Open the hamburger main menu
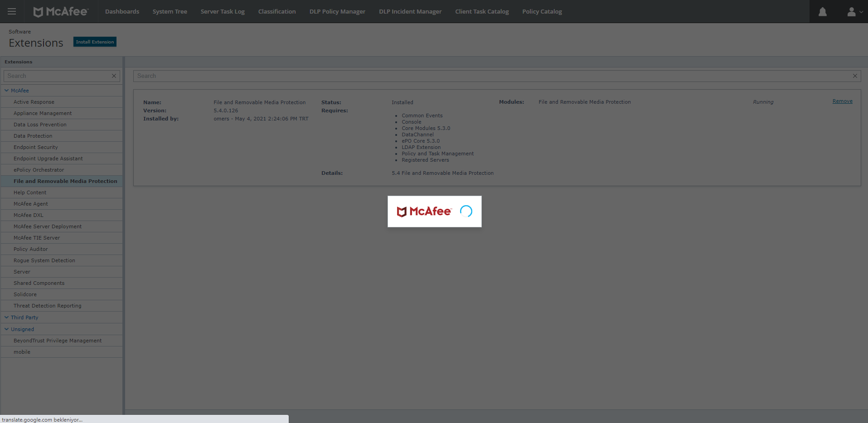Viewport: 868px width, 423px height. pos(12,11)
